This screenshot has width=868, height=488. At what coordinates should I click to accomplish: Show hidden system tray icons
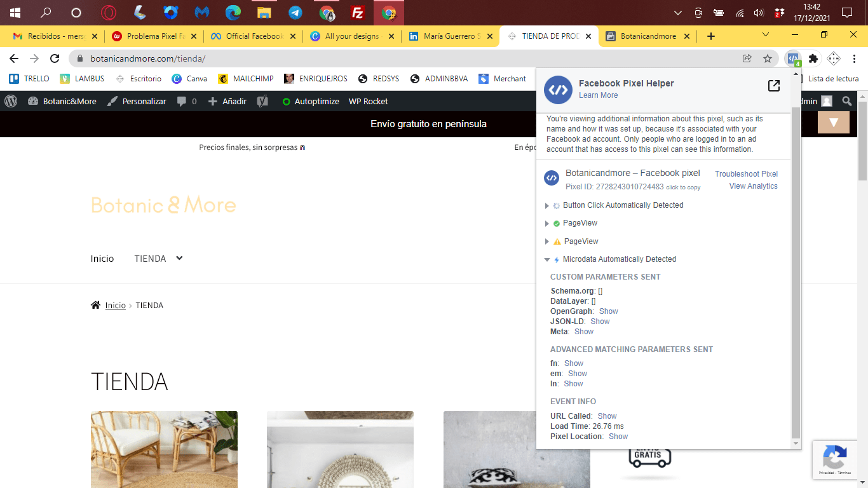pos(678,12)
